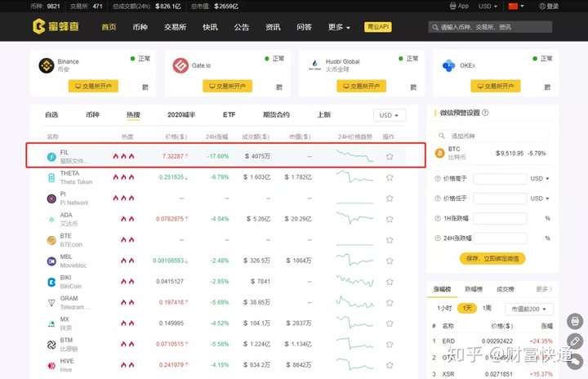Click the BTC orange coin icon in sidebar
Viewport: 588px width, 379px height.
tap(439, 153)
